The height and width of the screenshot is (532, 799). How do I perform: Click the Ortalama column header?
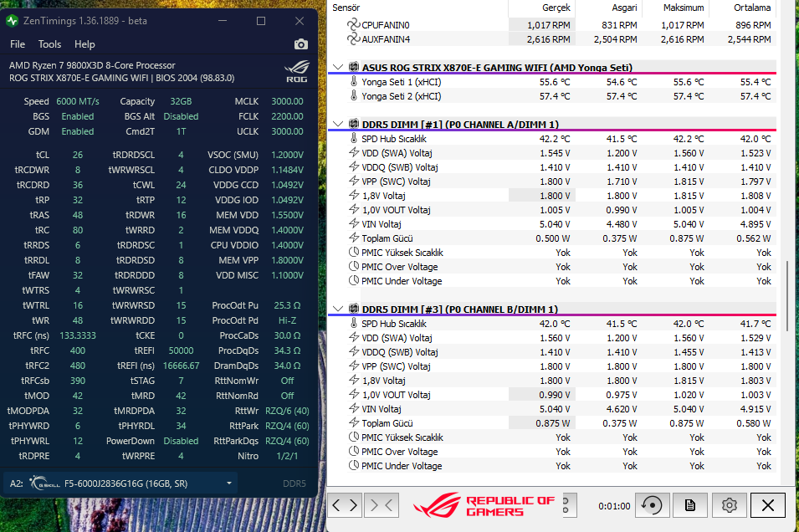[752, 8]
